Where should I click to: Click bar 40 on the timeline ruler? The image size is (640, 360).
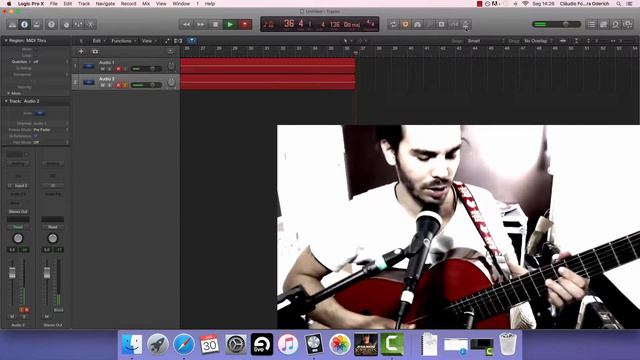tap(411, 49)
